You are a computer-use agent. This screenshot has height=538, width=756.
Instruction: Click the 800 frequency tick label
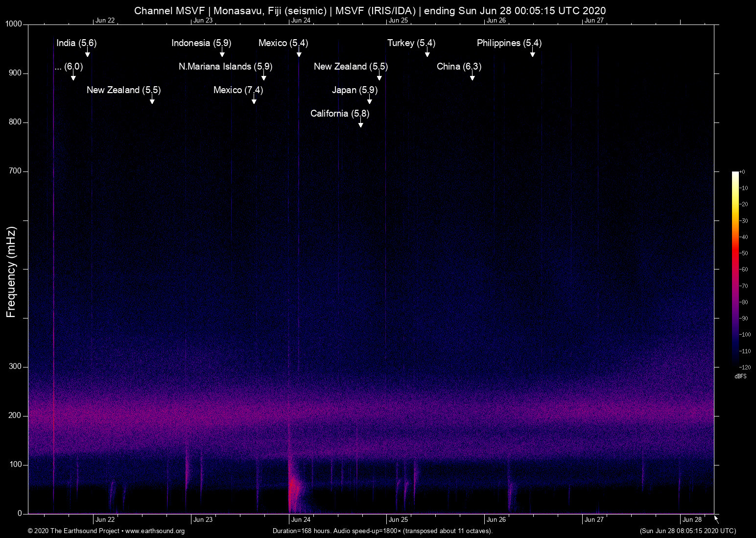(16, 122)
